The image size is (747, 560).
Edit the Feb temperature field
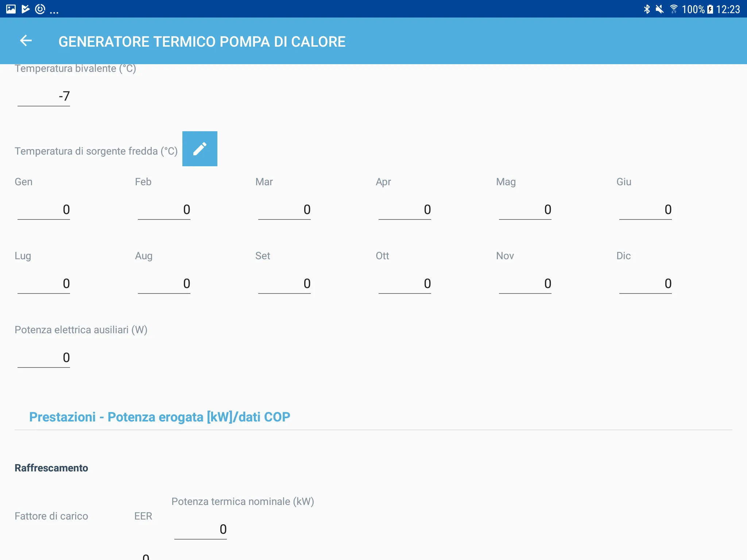coord(164,210)
